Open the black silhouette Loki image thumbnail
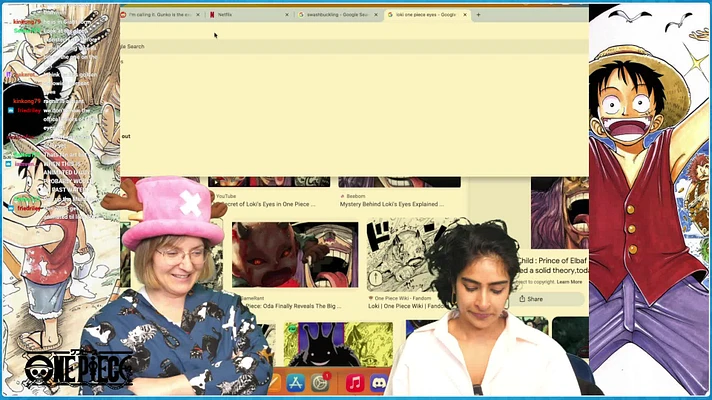 click(338, 344)
